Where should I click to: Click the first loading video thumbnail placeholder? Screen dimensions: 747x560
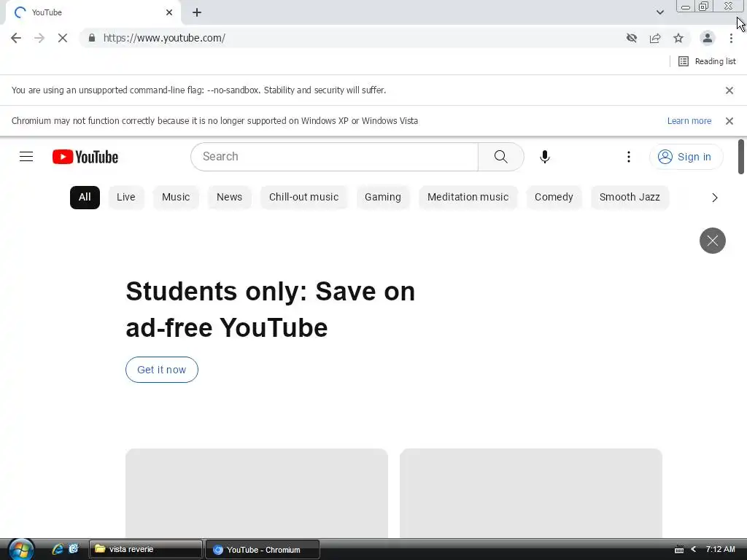[257, 493]
